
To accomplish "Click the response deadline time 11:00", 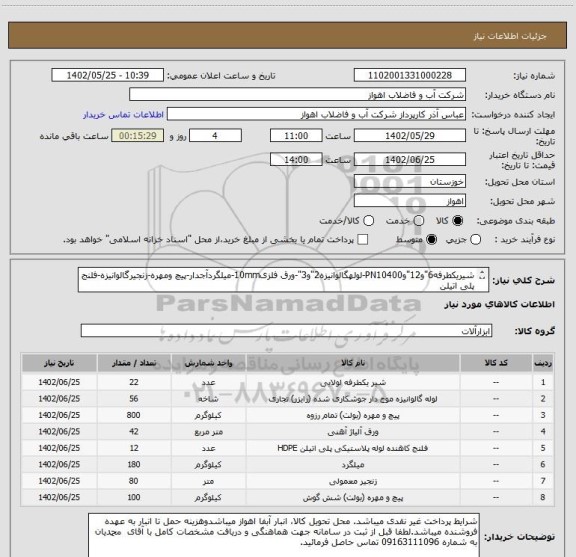I will coord(296,136).
